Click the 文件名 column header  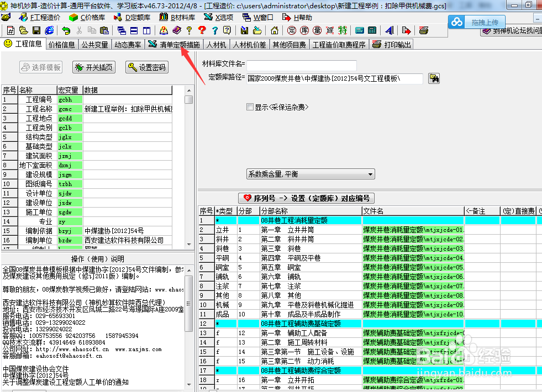pyautogui.click(x=413, y=211)
